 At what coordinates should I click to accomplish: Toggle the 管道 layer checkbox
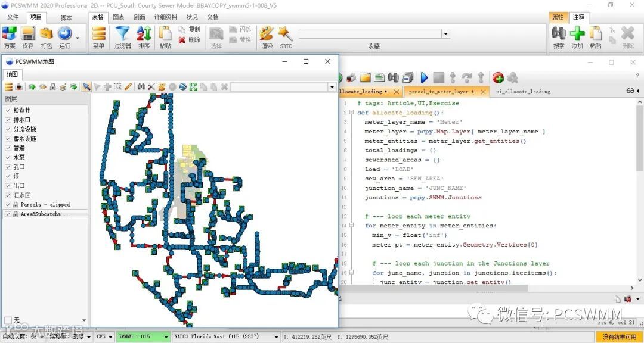(8, 148)
